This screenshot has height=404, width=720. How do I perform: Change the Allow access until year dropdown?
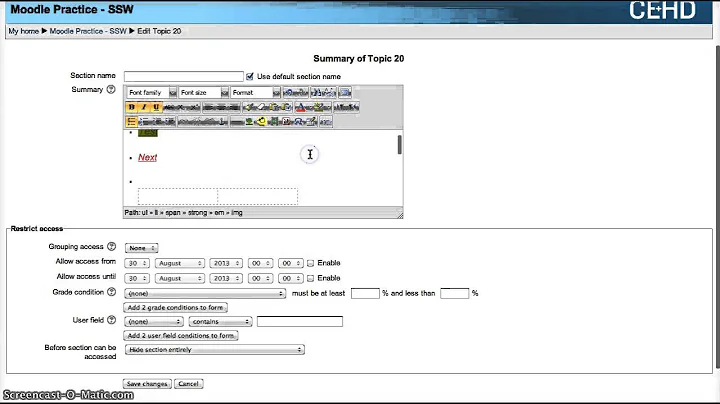point(226,278)
